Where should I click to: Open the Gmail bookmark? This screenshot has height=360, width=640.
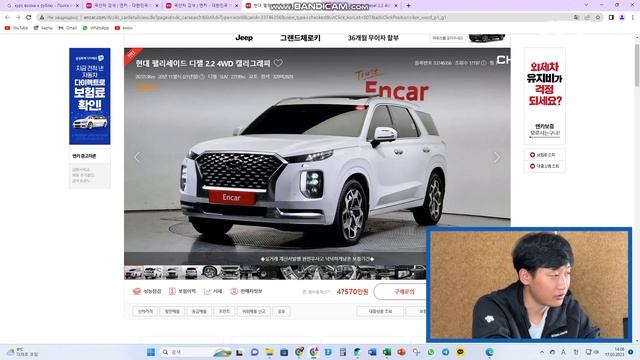[x=68, y=28]
